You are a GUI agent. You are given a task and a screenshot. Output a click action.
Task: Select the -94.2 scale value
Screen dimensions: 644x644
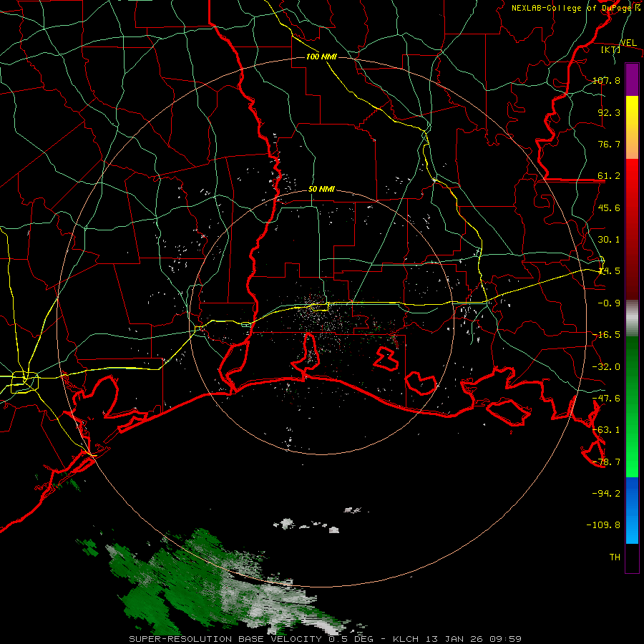click(x=606, y=493)
